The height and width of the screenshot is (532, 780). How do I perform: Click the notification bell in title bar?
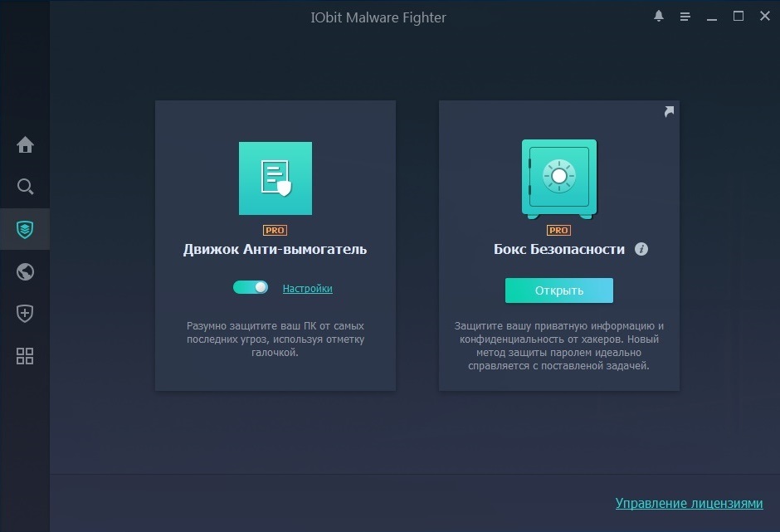[x=659, y=17]
